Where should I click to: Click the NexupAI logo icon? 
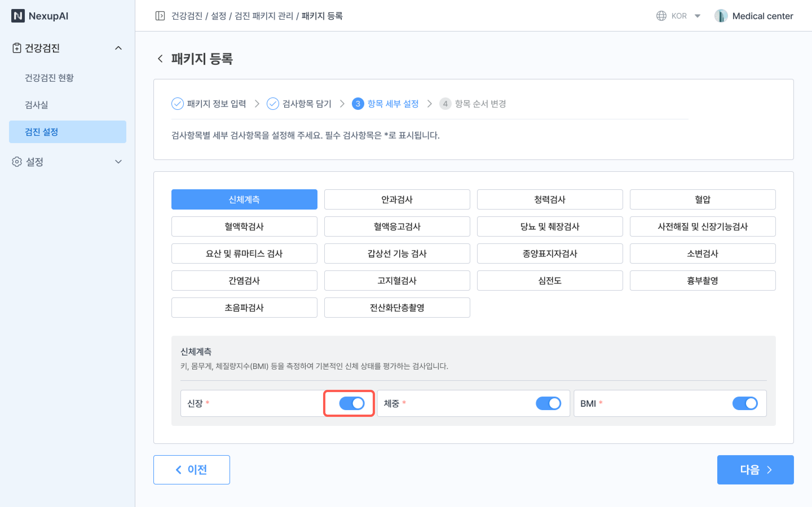[x=18, y=16]
